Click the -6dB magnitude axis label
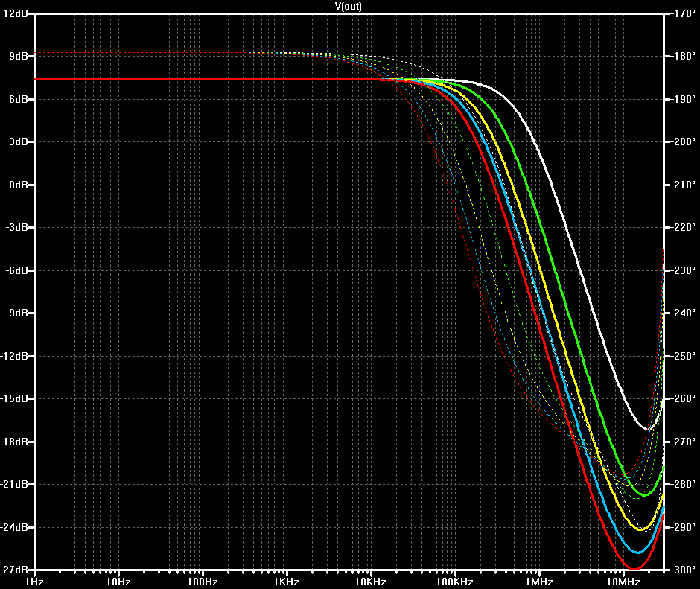The width and height of the screenshot is (700, 589). point(17,270)
